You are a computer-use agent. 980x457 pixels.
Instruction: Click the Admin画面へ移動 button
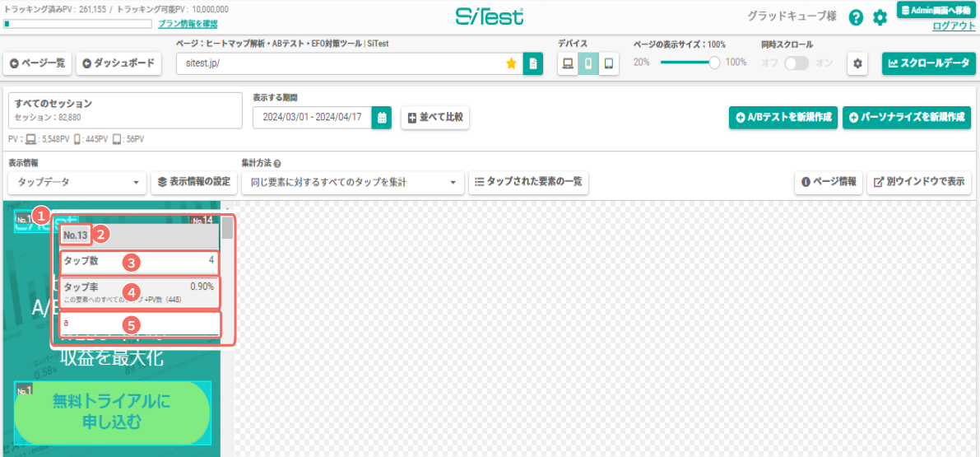(x=936, y=9)
